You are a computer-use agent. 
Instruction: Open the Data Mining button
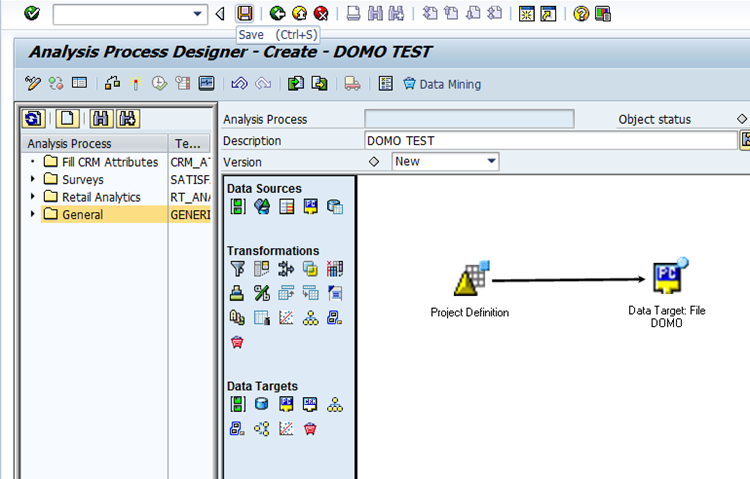point(442,84)
